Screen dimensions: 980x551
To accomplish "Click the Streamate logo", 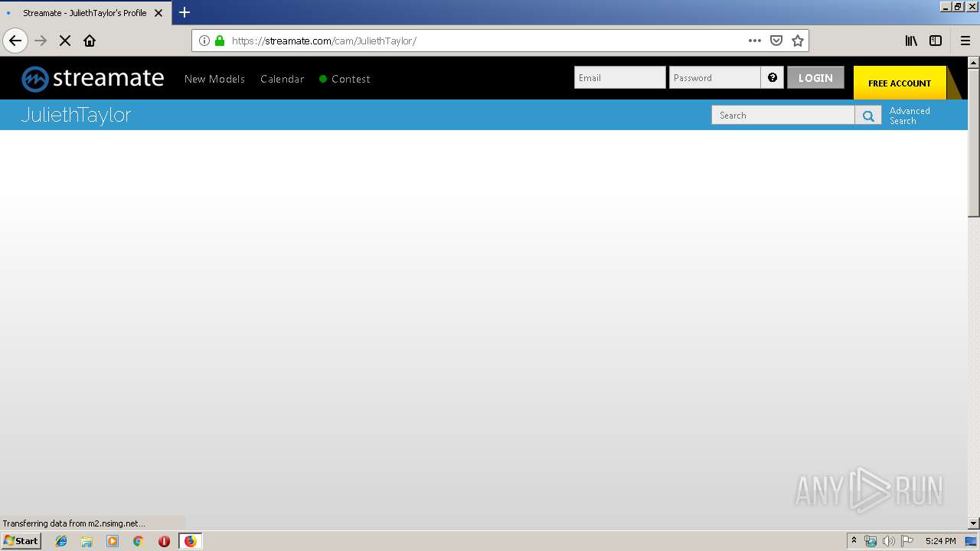I will [93, 78].
